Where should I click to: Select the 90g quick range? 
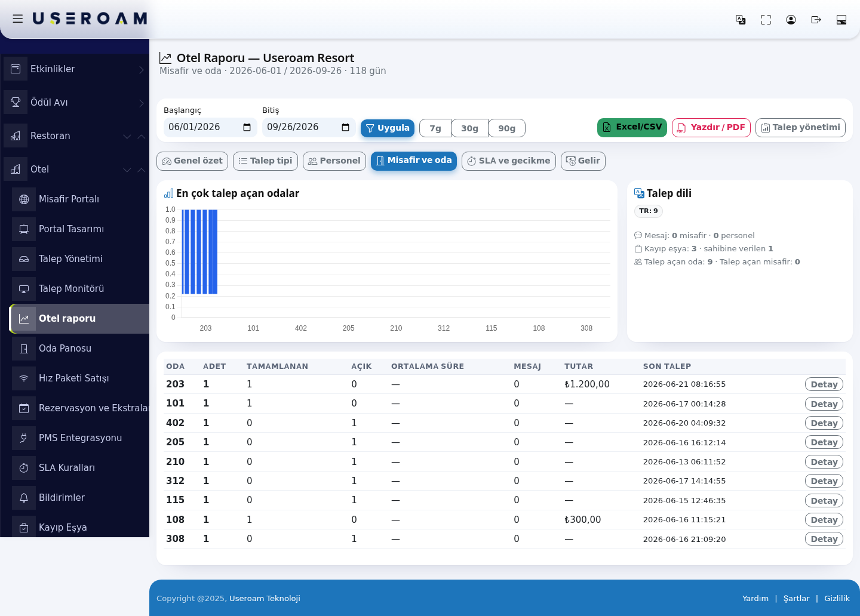[506, 128]
